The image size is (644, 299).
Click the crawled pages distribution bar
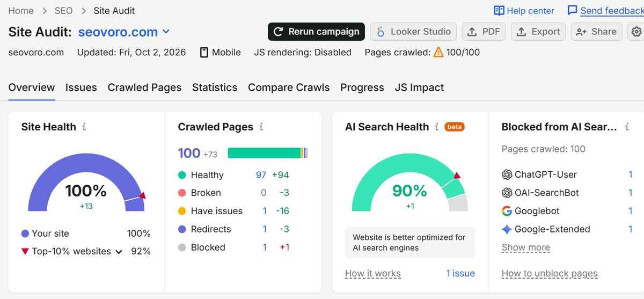(268, 153)
